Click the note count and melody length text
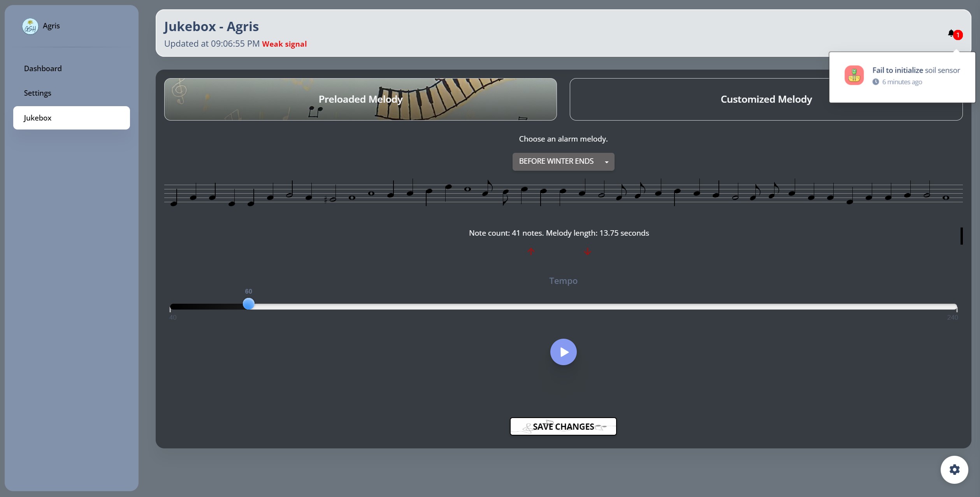The width and height of the screenshot is (980, 497). coord(559,233)
